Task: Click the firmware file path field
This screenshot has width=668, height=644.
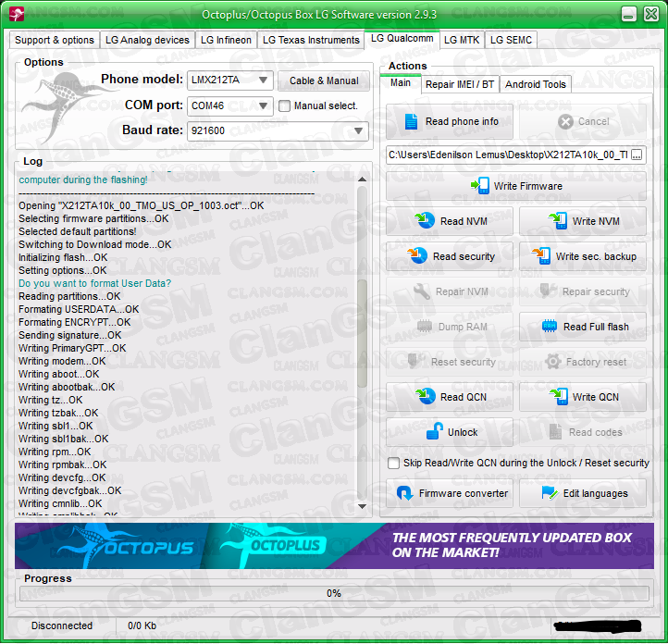Action: click(508, 155)
